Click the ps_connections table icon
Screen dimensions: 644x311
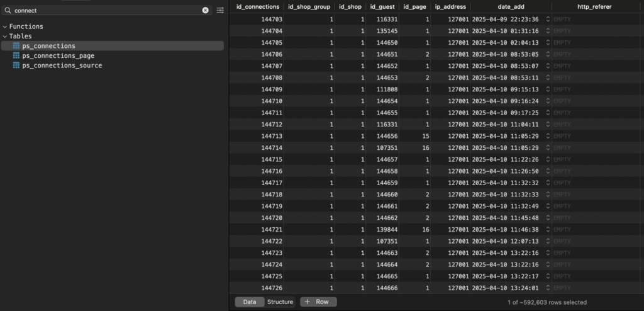[x=17, y=46]
